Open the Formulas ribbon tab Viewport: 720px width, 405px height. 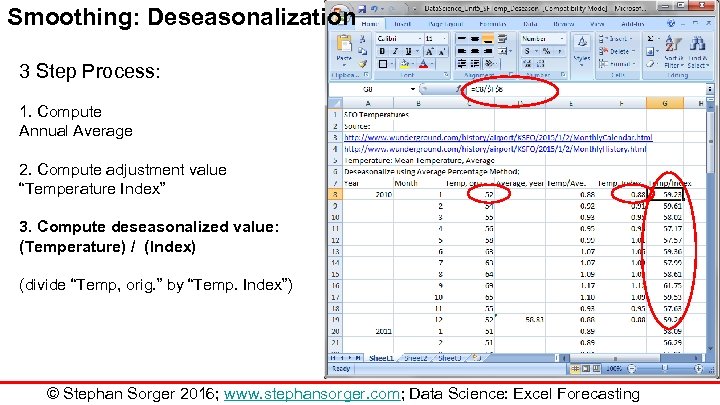(492, 24)
